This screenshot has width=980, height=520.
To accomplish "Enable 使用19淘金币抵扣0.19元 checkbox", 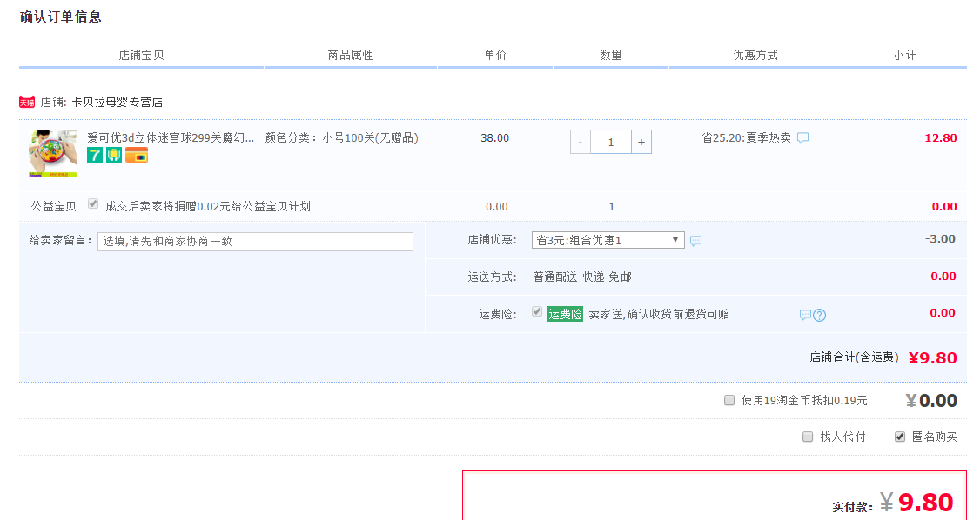I will pos(728,400).
